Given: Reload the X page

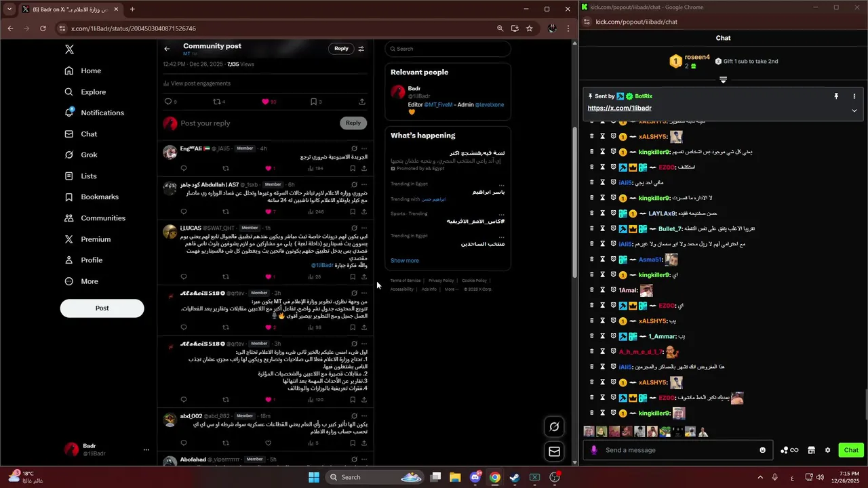Looking at the screenshot, I should coord(43,28).
